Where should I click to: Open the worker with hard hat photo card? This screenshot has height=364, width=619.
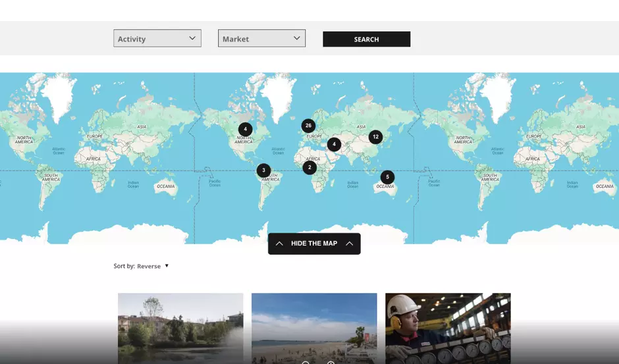click(448, 328)
